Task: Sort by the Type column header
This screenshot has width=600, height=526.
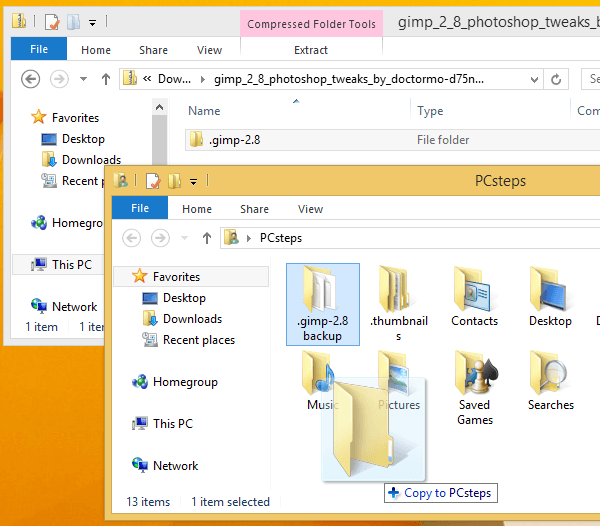Action: pos(430,111)
